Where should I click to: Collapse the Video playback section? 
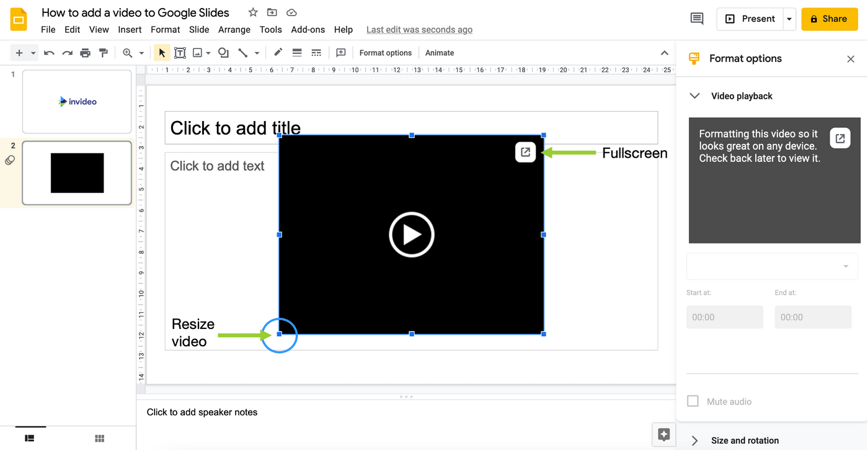[x=694, y=96]
